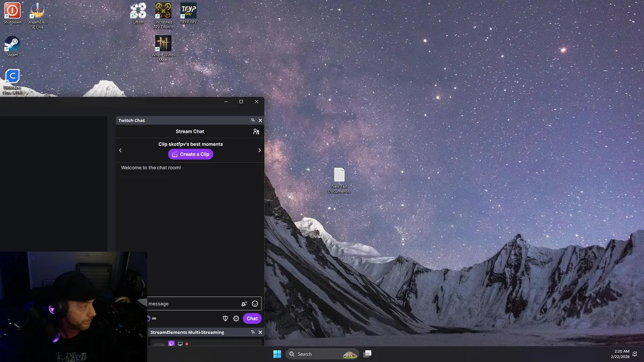Click the red live indicator dot
The width and height of the screenshot is (644, 362).
tap(187, 344)
